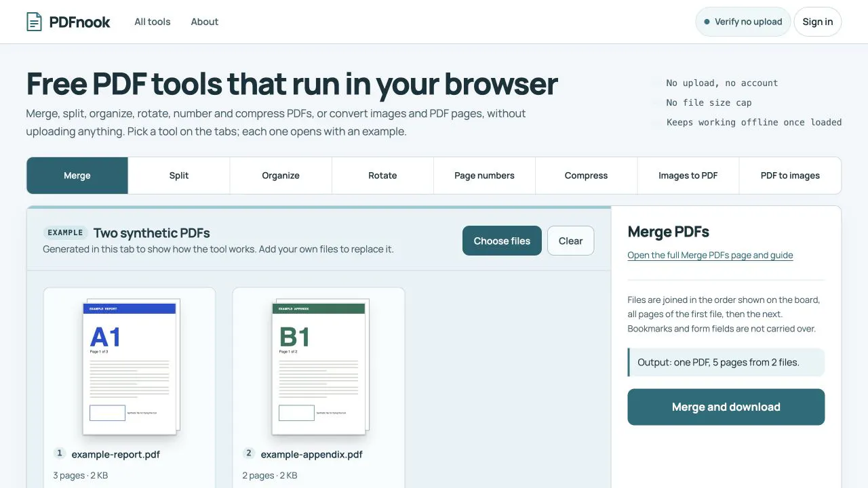Click the PDFnook document logo icon

(34, 22)
